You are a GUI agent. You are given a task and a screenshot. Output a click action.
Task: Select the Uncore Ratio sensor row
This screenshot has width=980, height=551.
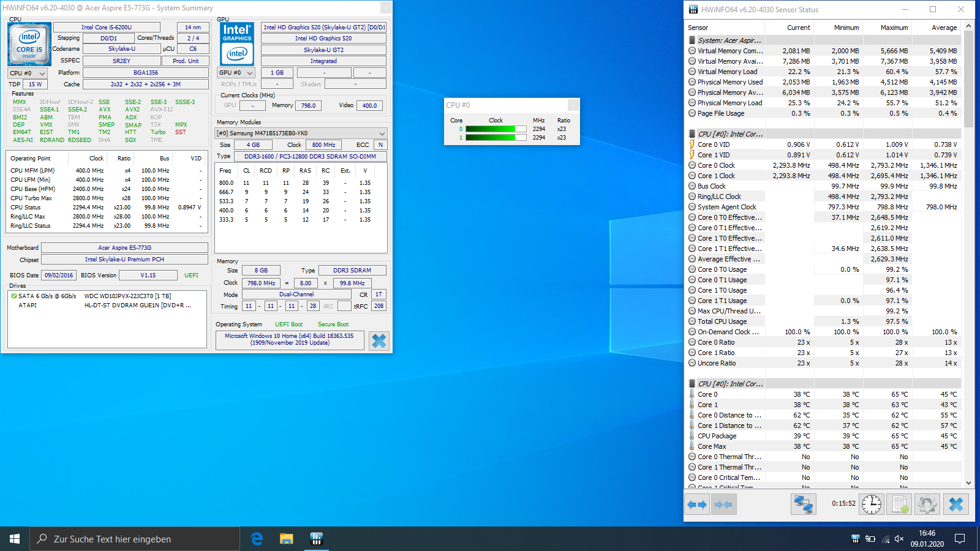pyautogui.click(x=824, y=363)
